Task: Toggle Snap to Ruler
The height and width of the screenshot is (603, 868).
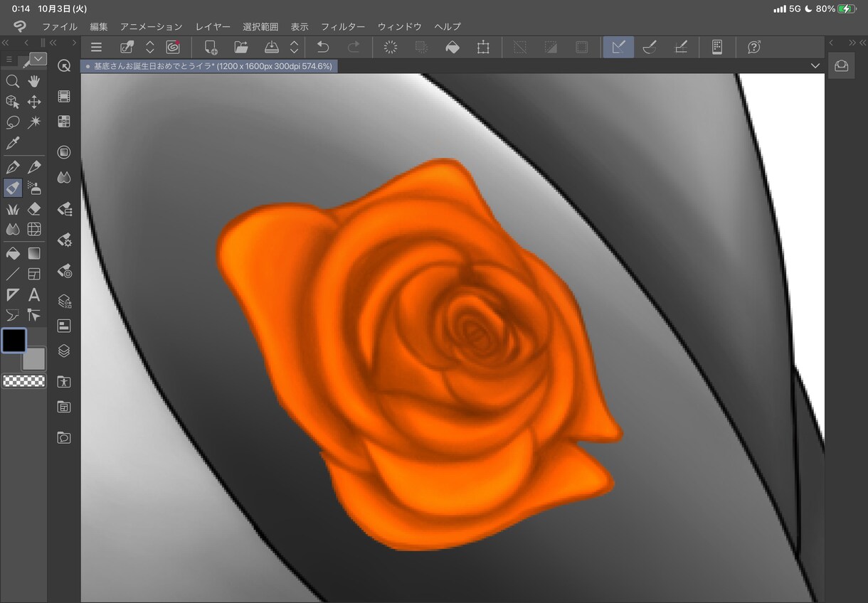Action: click(x=618, y=47)
